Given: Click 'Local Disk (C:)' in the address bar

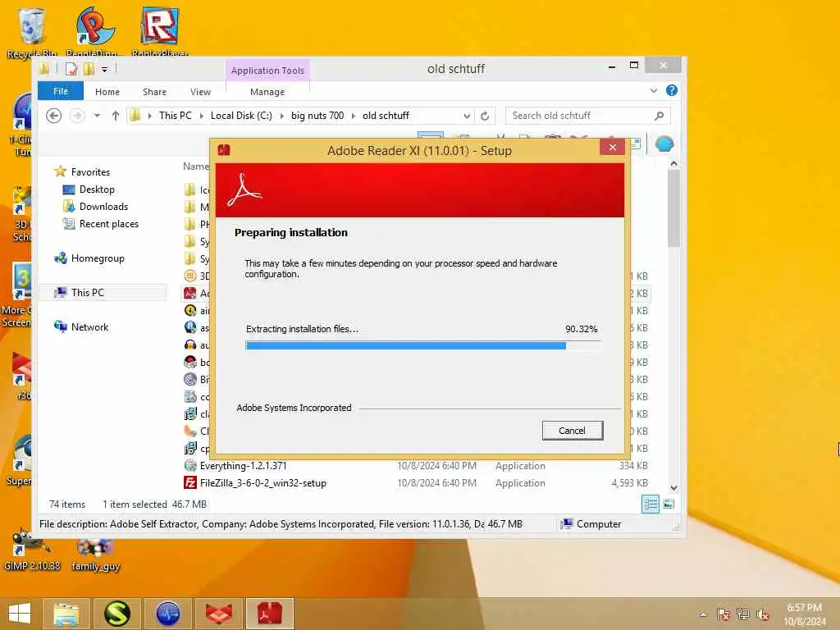Looking at the screenshot, I should point(241,116).
